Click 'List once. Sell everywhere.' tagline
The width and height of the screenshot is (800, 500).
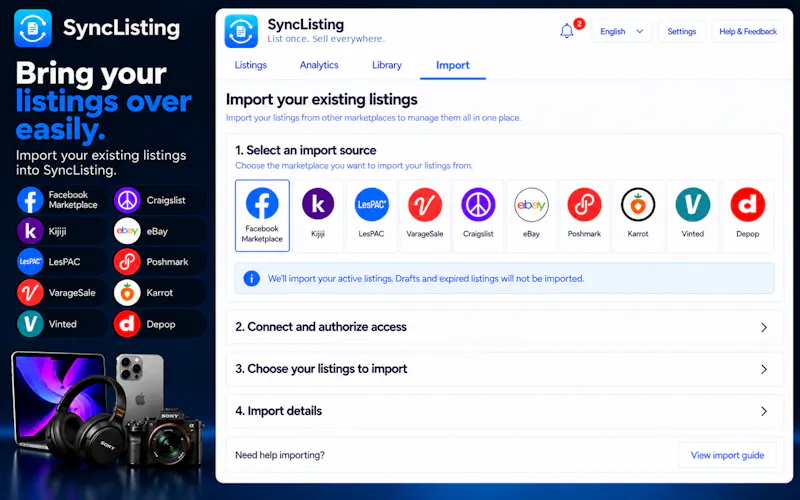point(326,39)
